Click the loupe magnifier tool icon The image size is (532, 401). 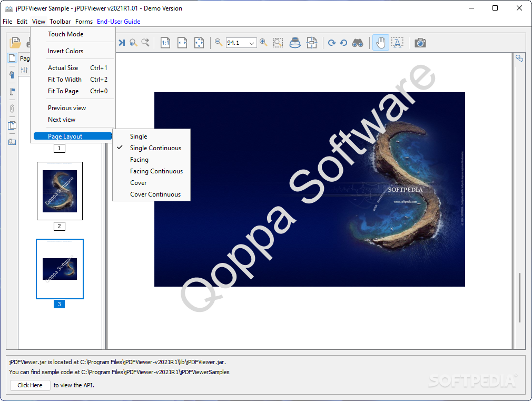point(295,43)
